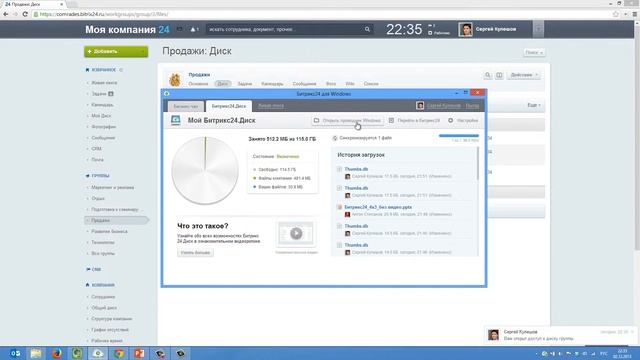Click the synchronization progress bar
The height and width of the screenshot is (360, 640).
pos(459,136)
